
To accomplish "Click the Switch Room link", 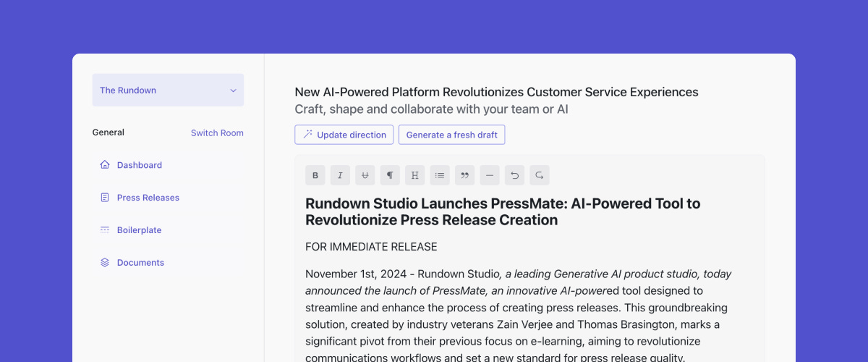I will 217,133.
